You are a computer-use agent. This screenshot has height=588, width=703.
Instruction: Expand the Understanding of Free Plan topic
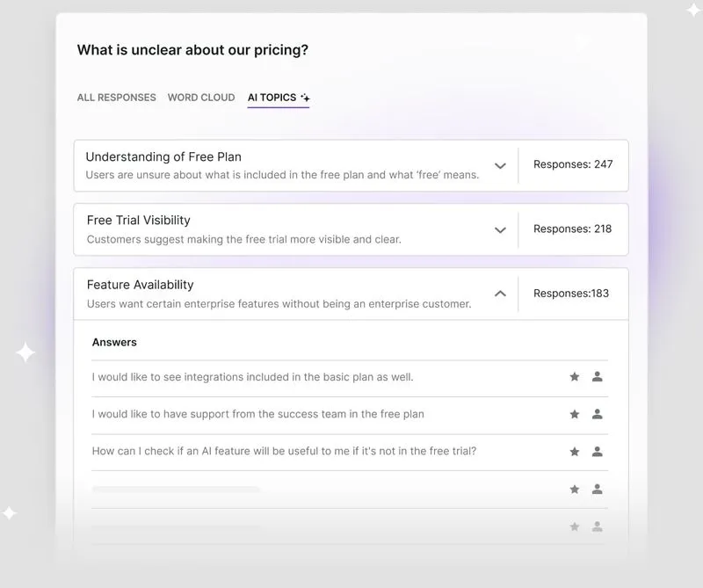(500, 165)
